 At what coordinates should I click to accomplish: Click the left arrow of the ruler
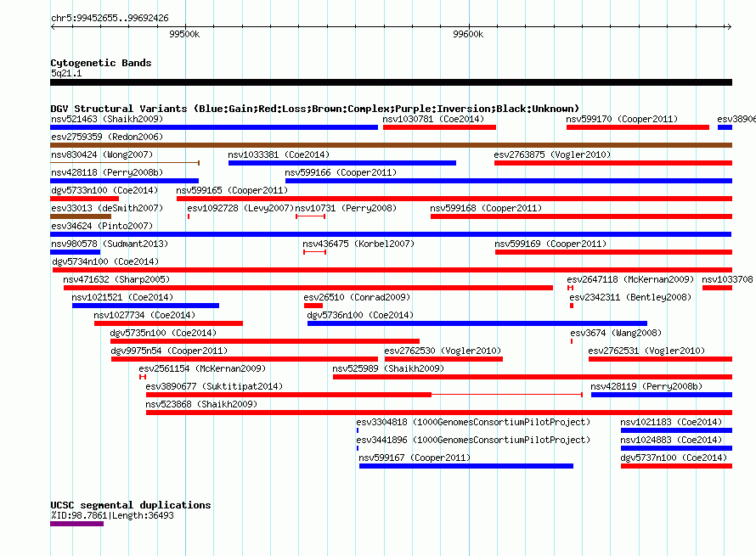[54, 26]
